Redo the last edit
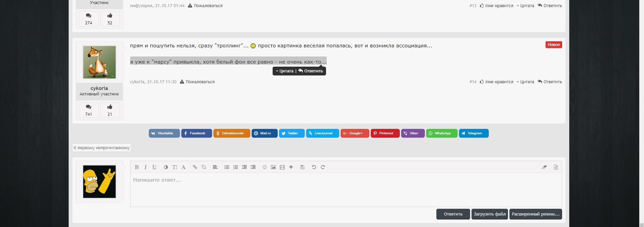The image size is (644, 227). point(323,167)
